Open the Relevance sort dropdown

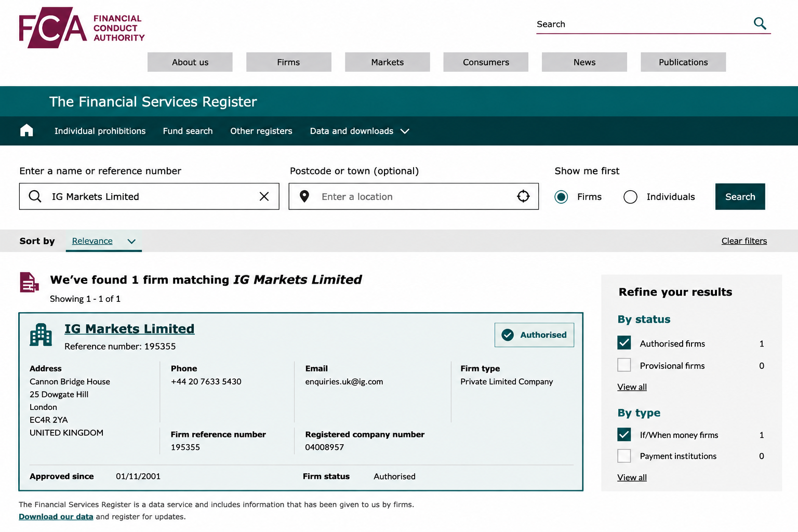(x=104, y=241)
